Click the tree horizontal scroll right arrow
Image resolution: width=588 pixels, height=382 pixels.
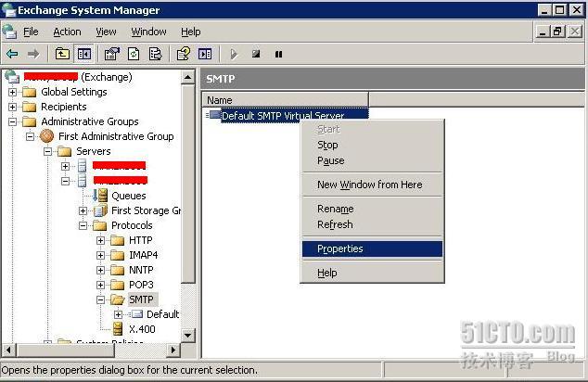point(173,350)
